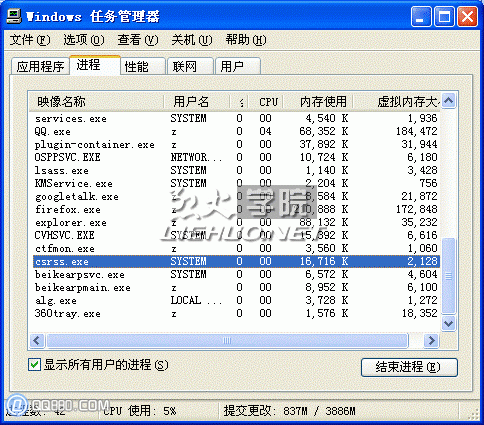This screenshot has width=484, height=425.
Task: Switch to the 性能 tab
Action: coord(143,66)
